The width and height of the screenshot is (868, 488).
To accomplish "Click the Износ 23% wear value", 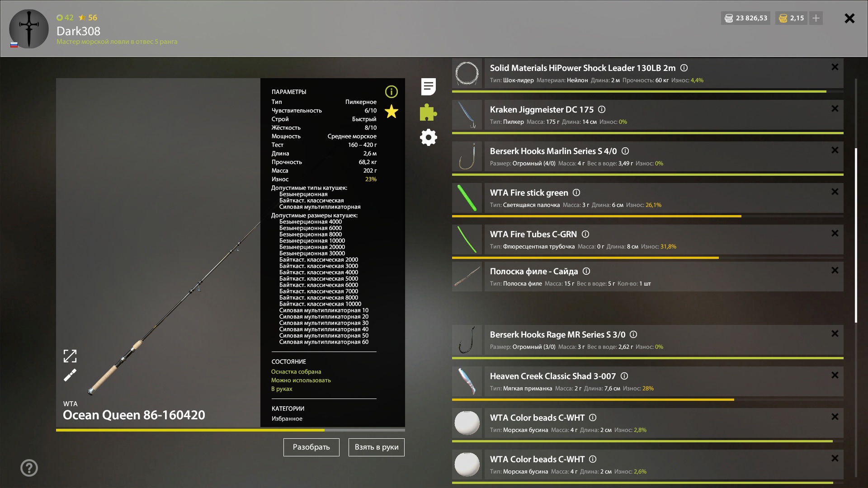I will [371, 179].
